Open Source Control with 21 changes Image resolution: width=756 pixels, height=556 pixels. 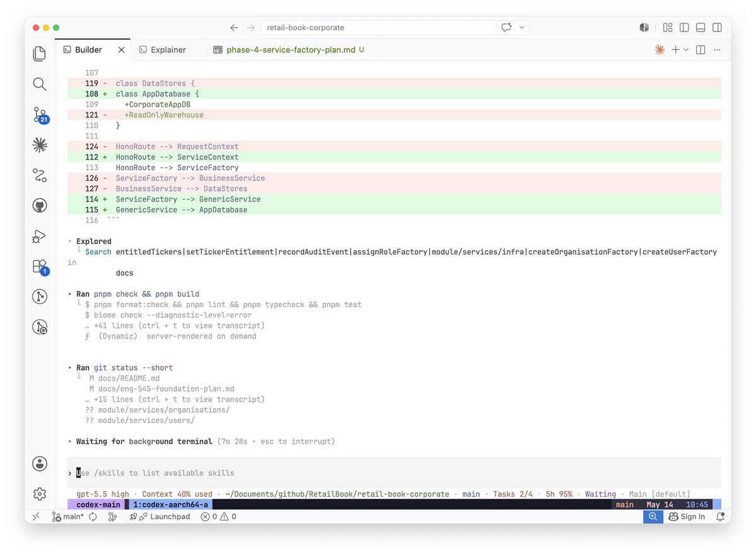[x=40, y=115]
